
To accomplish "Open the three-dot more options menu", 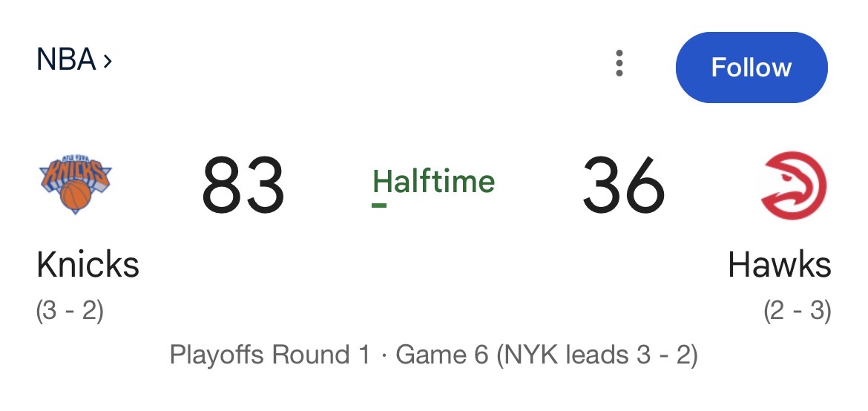I will click(619, 63).
